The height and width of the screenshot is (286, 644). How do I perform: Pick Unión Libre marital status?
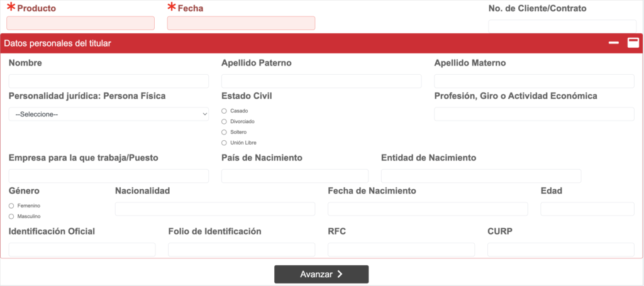225,143
